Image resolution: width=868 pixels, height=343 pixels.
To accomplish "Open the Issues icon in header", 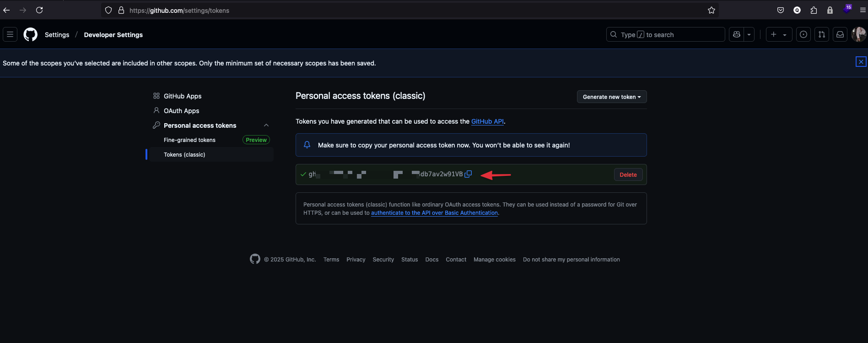I will pos(803,35).
